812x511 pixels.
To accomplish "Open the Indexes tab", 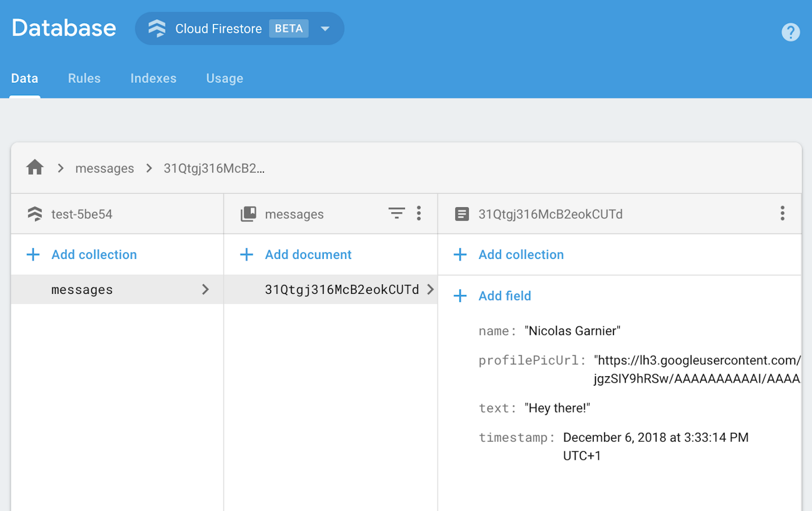I will 153,78.
